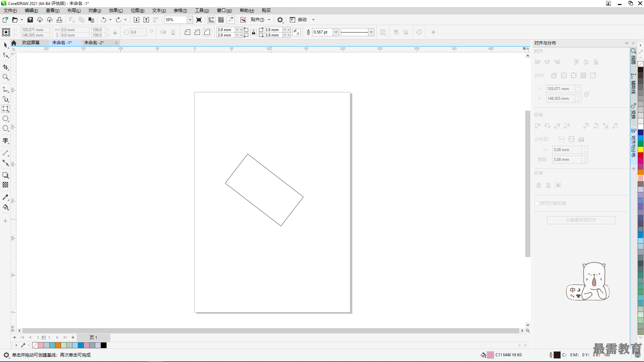Switch to the 未命名 -2* document tab
Viewport: 644px width, 362px height.
pos(94,43)
